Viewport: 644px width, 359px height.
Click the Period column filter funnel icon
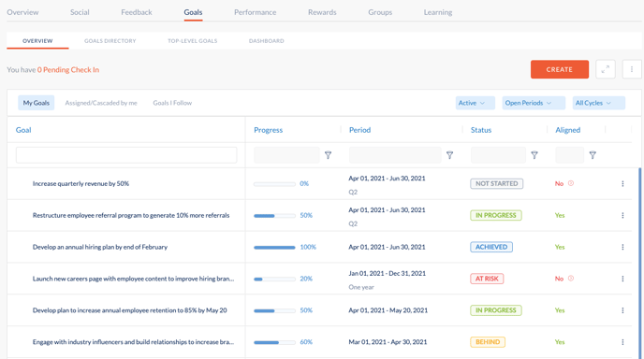click(x=449, y=155)
